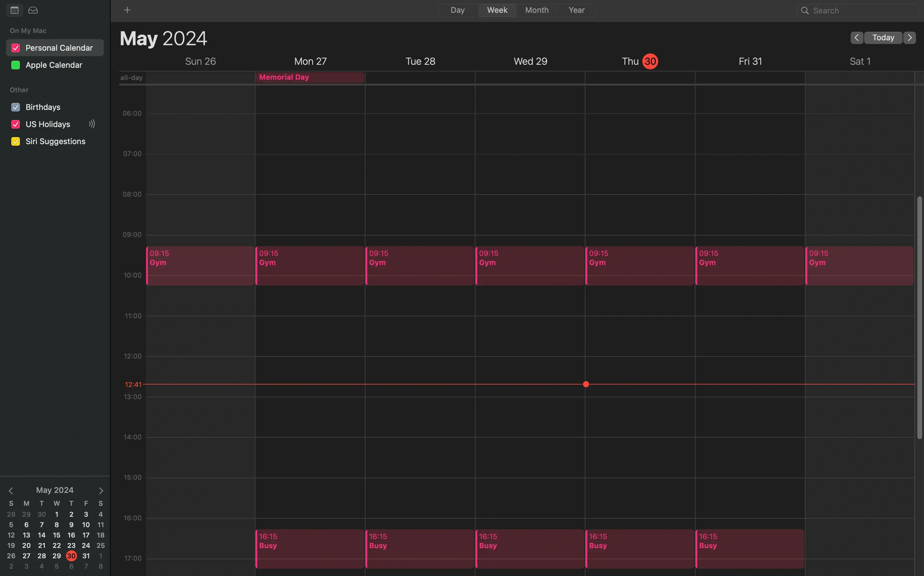Toggle US Holidays calendar checkbox
The height and width of the screenshot is (576, 924).
point(16,124)
